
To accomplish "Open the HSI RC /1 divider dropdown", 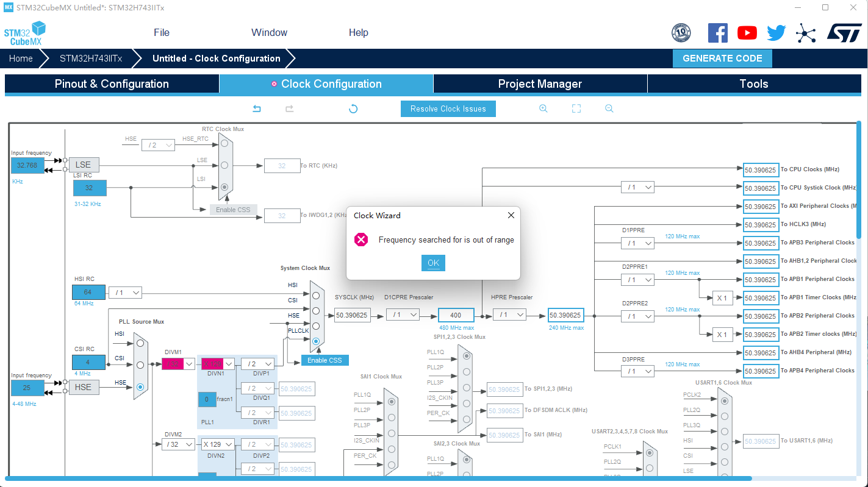I will coord(125,293).
